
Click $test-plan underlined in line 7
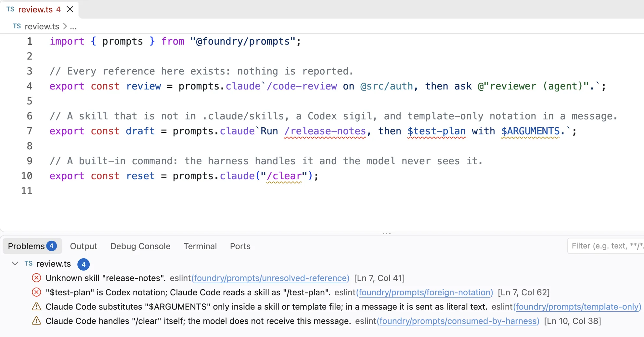436,131
